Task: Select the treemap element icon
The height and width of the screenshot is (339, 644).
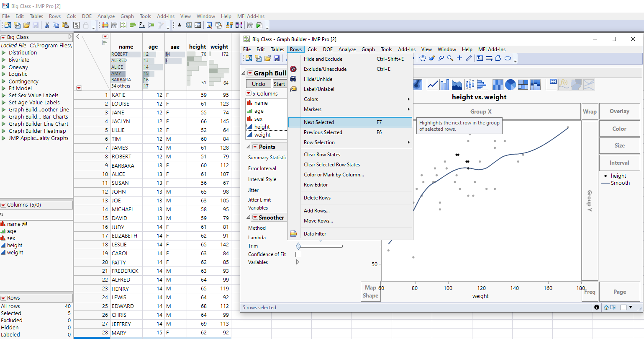Action: coord(523,85)
